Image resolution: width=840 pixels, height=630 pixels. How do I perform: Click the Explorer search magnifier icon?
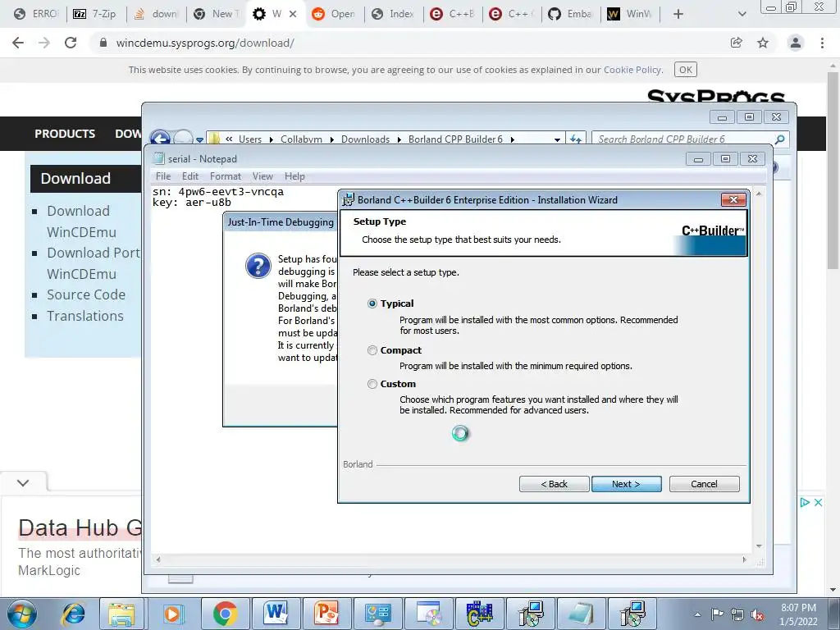tap(780, 139)
